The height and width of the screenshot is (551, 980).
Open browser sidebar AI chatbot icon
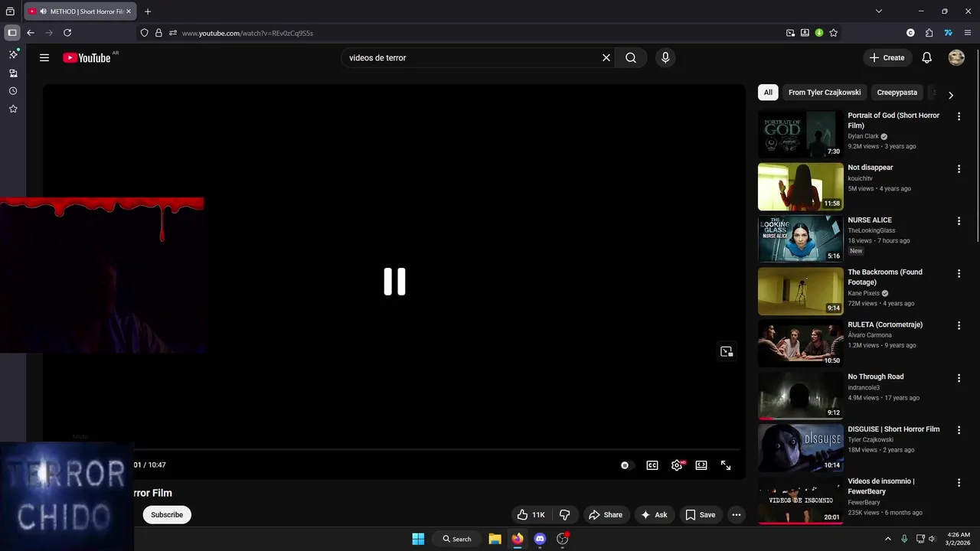13,54
